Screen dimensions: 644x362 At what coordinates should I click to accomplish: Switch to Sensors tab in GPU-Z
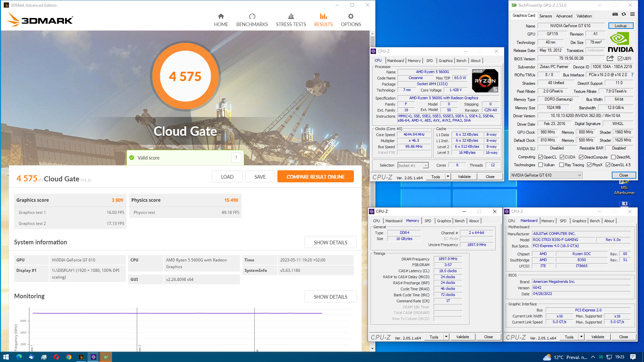click(x=545, y=16)
